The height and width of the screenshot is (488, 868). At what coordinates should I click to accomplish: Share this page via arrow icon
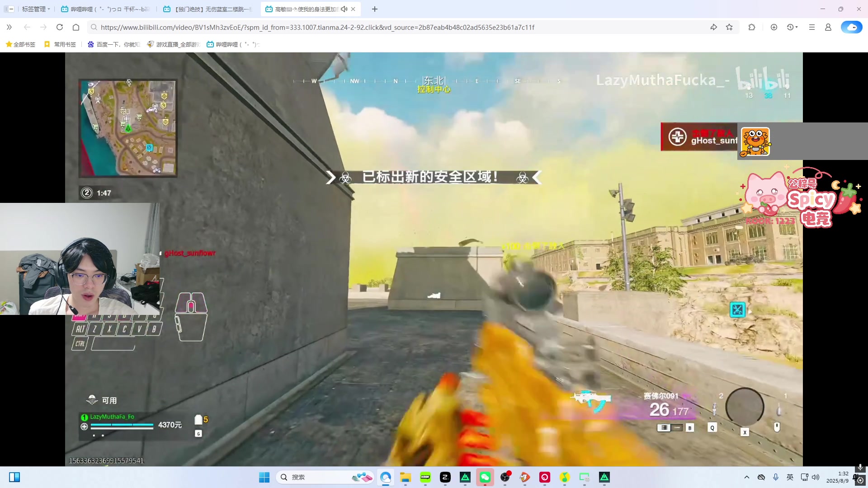point(714,28)
